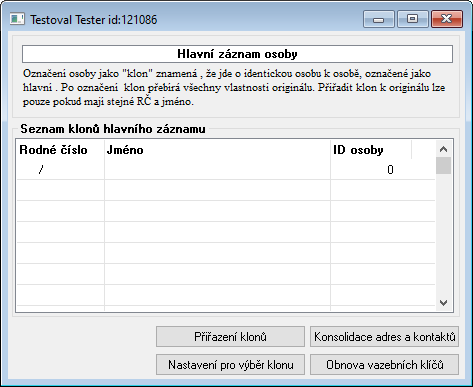This screenshot has height=387, width=473.
Task: Run Obnova vazebních klíčů
Action: click(x=384, y=365)
